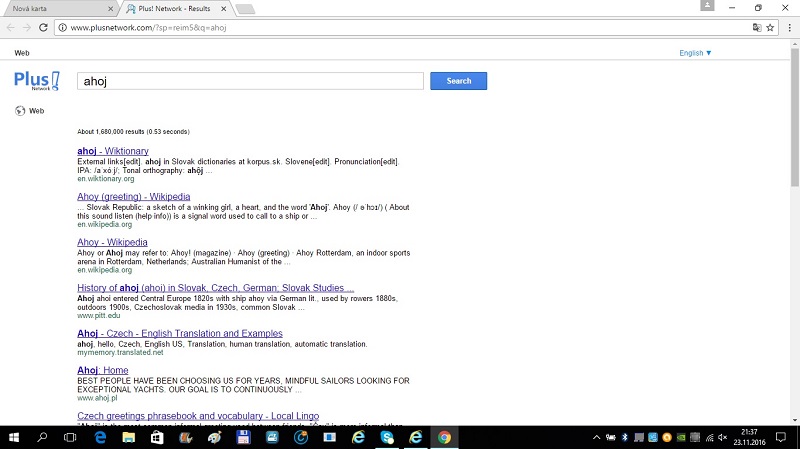Expand the English language dropdown
800x449 pixels.
pos(695,53)
